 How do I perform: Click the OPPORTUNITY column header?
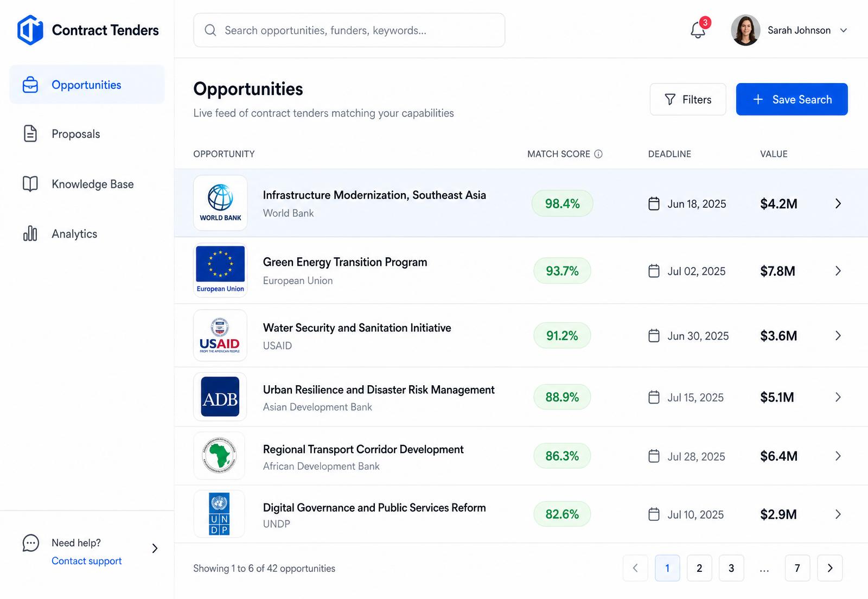coord(224,154)
